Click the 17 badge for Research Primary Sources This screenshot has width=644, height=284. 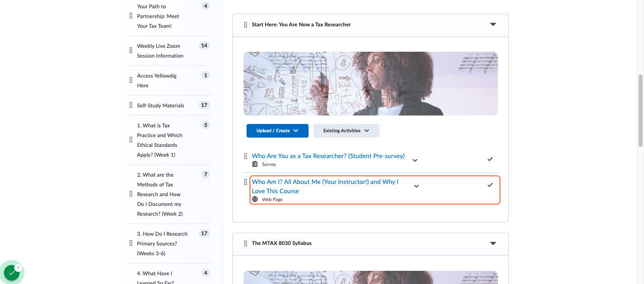pyautogui.click(x=204, y=233)
